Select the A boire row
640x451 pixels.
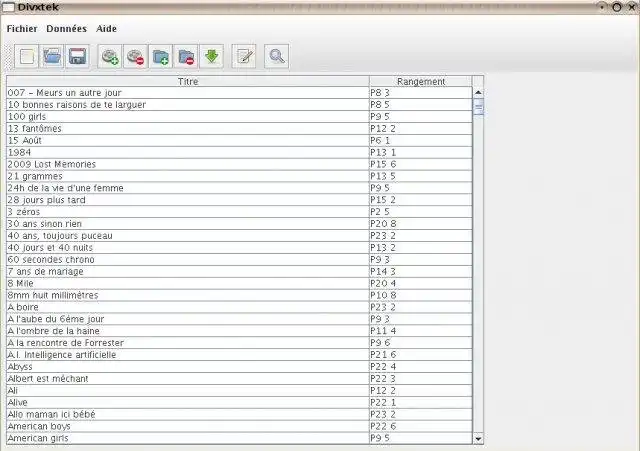click(x=239, y=307)
